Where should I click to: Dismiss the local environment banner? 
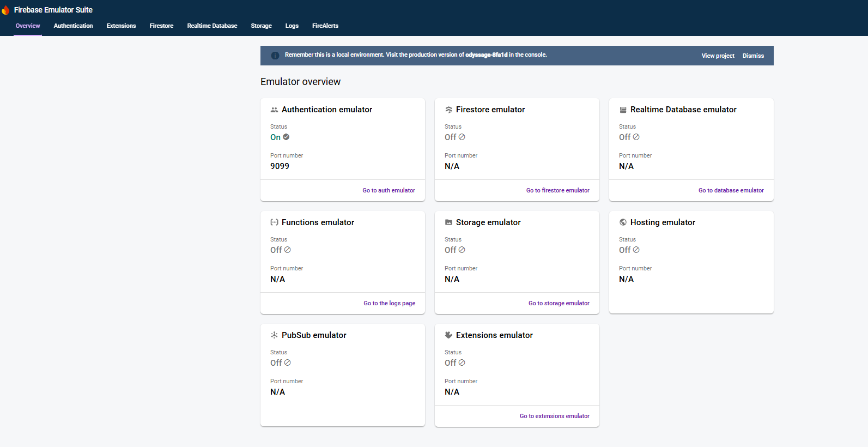[753, 56]
